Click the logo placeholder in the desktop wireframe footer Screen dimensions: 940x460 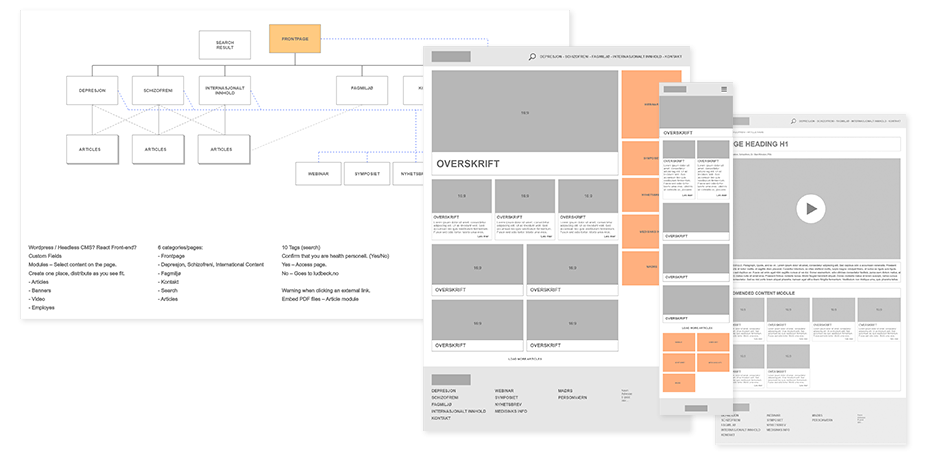point(451,380)
